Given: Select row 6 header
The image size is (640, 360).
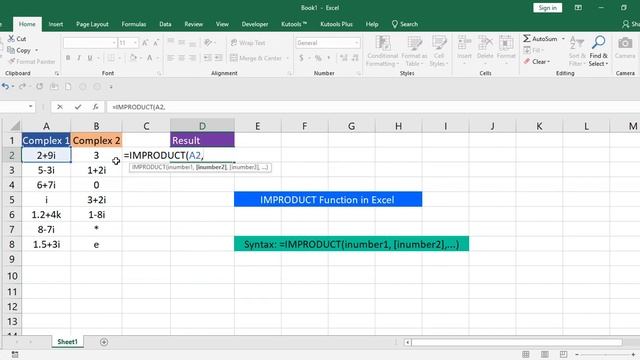Looking at the screenshot, I should point(11,214).
